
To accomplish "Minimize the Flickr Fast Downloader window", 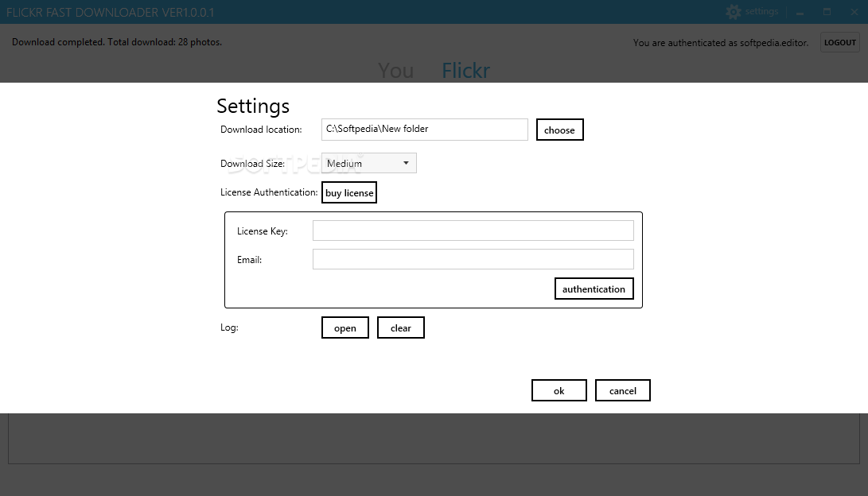I will tap(800, 12).
